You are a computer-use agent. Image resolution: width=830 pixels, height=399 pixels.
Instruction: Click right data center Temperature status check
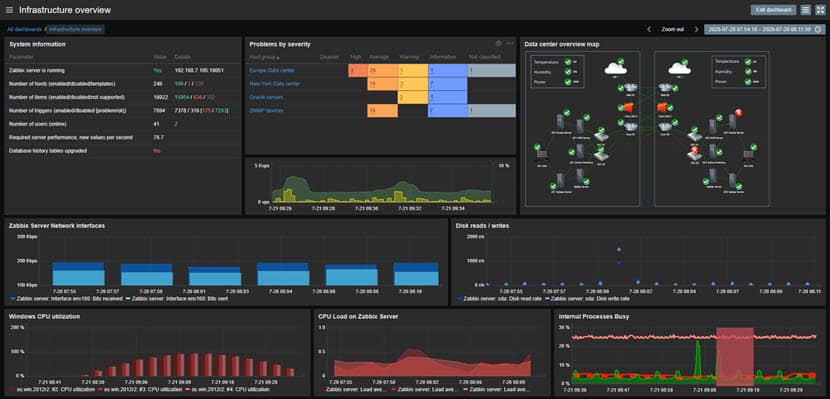tap(748, 61)
